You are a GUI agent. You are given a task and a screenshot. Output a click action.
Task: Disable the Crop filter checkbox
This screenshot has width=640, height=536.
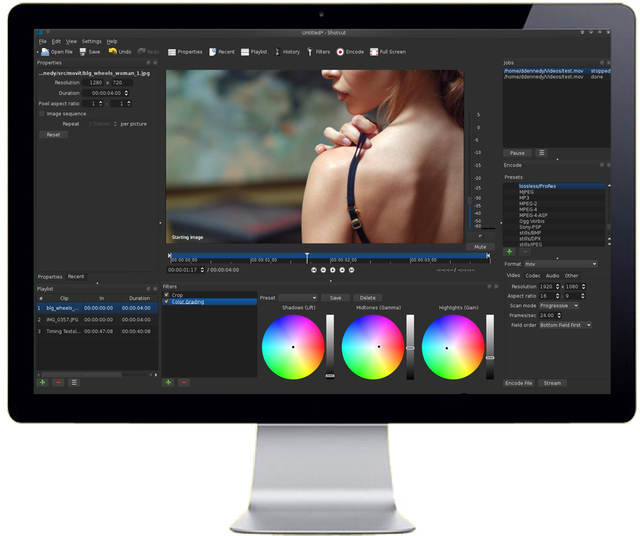167,294
